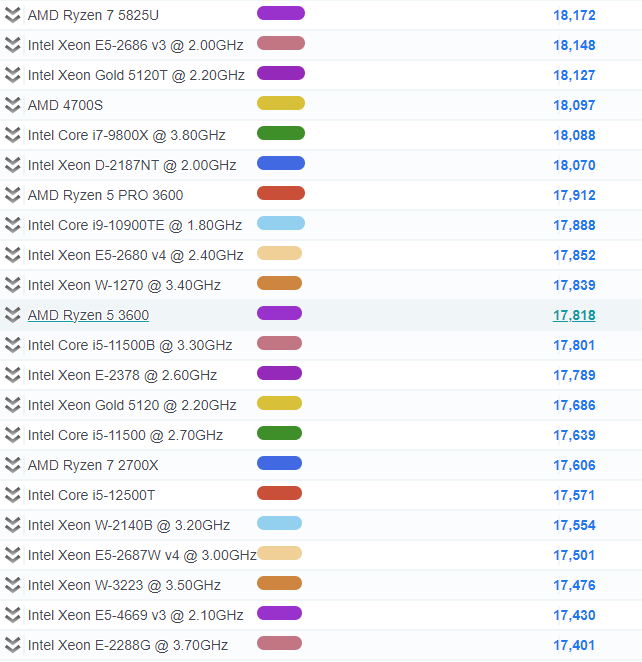Expand details for Intel Xeon E5-2686 v3
This screenshot has height=662, width=642.
click(x=13, y=45)
